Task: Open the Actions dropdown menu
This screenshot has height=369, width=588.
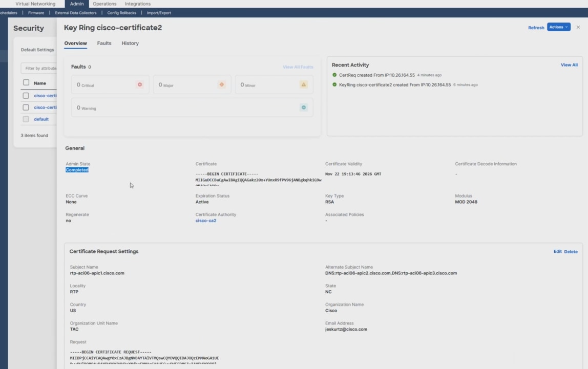Action: coord(559,27)
